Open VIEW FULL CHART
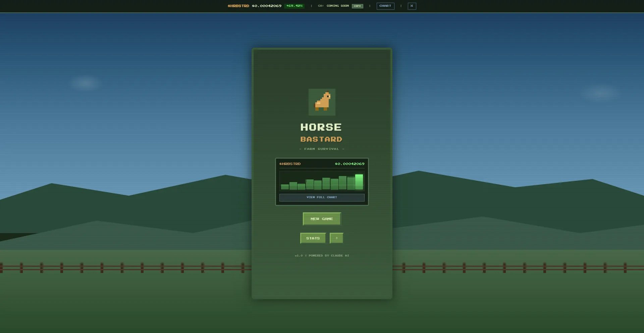 (x=322, y=197)
